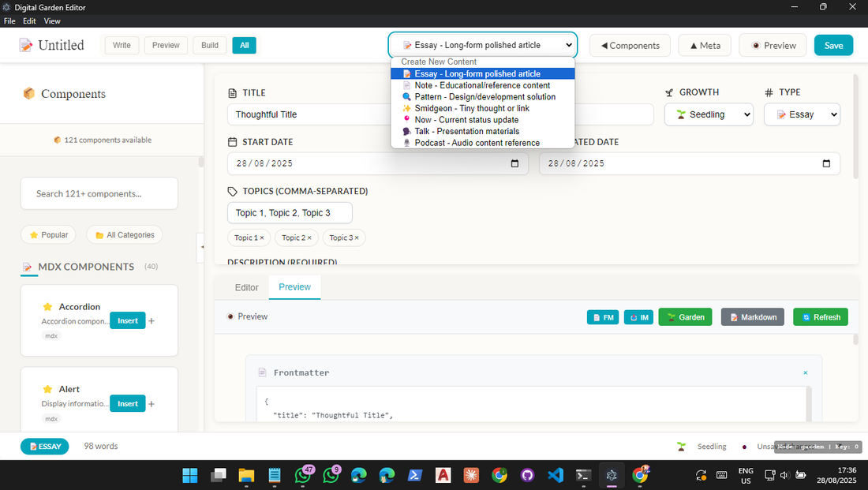Select Podcast - Audio content reference option
Screen dimensions: 868x490
click(477, 143)
